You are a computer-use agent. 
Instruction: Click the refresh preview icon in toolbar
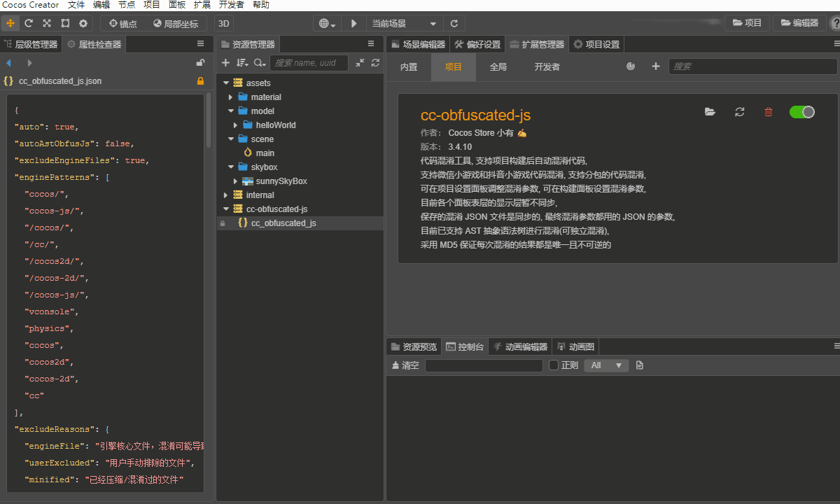(454, 23)
